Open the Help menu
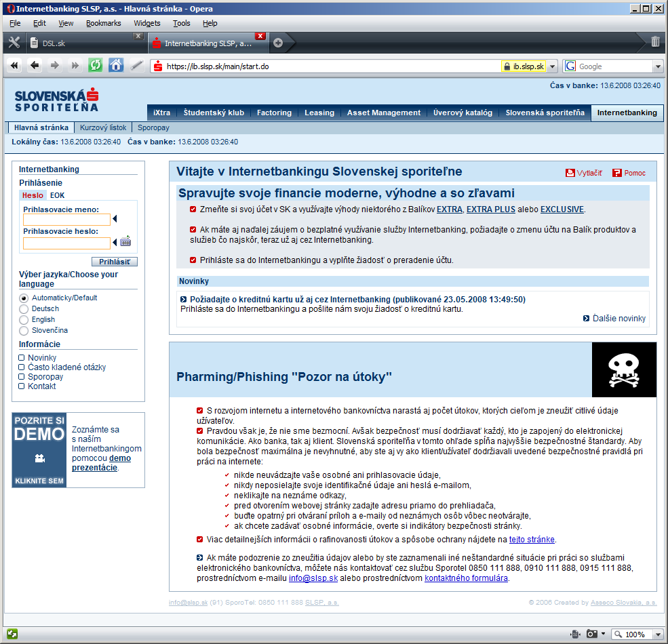 (210, 23)
